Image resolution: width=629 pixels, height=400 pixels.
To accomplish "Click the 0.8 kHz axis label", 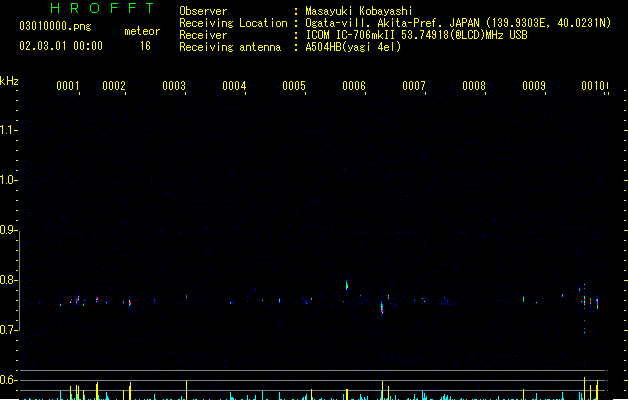I will (7, 280).
